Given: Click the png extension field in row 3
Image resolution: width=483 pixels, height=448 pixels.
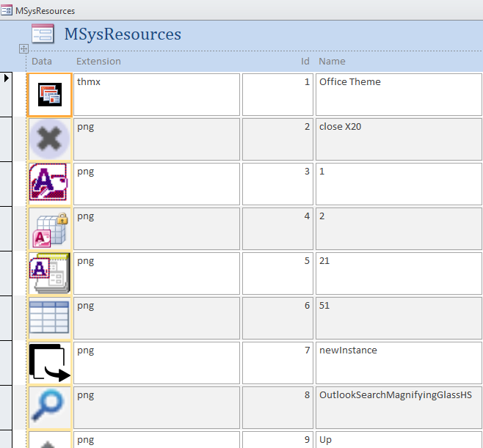Looking at the screenshot, I should [x=156, y=184].
